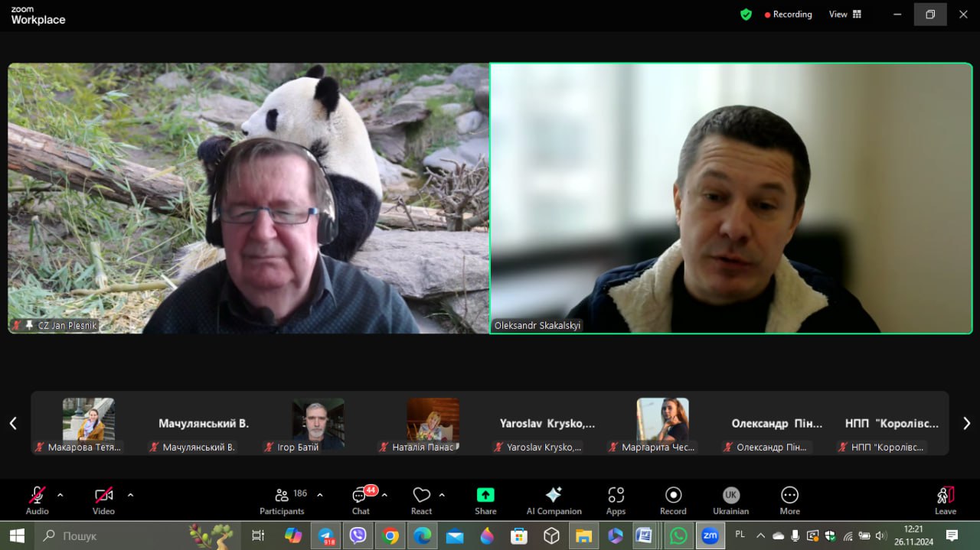Image resolution: width=980 pixels, height=550 pixels.
Task: Open Ukrainian interpretation language button
Action: coord(731,500)
